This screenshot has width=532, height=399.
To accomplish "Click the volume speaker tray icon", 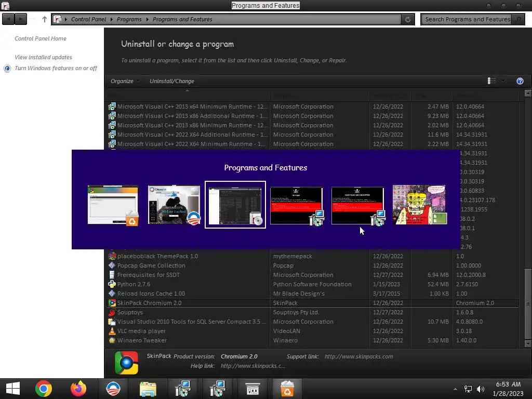I will click(481, 389).
